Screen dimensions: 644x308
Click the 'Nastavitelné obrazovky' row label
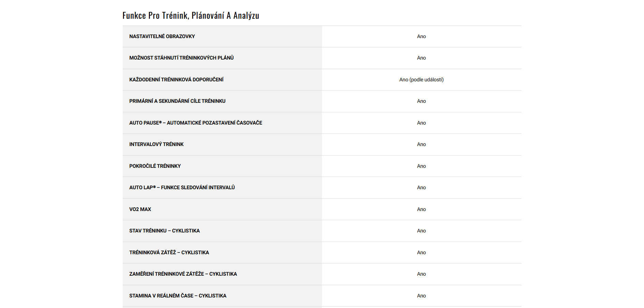tap(162, 36)
